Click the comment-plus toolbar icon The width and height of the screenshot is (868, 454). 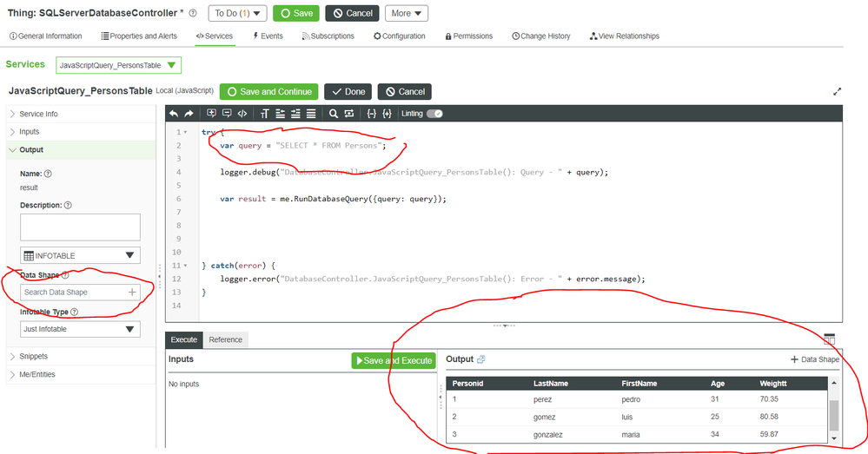[211, 114]
